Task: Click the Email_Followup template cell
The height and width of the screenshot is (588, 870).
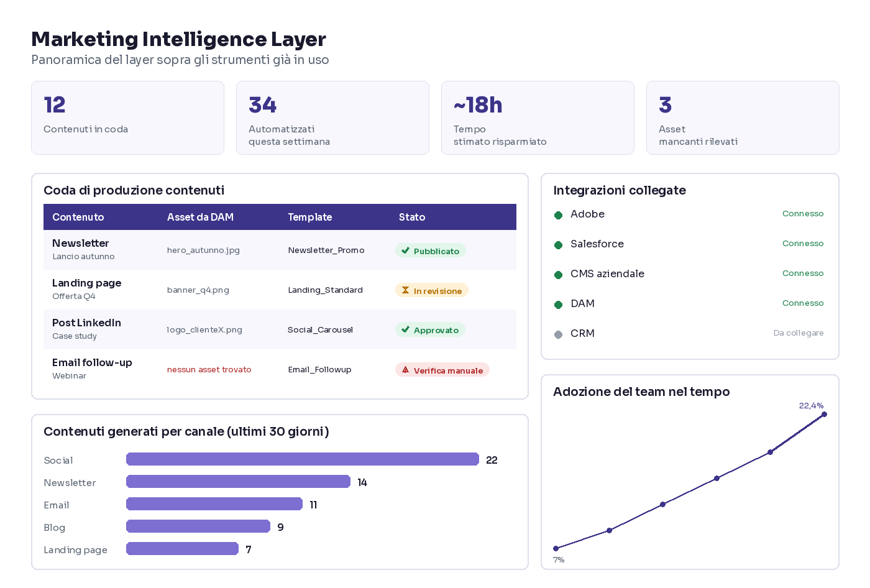Action: pos(319,370)
